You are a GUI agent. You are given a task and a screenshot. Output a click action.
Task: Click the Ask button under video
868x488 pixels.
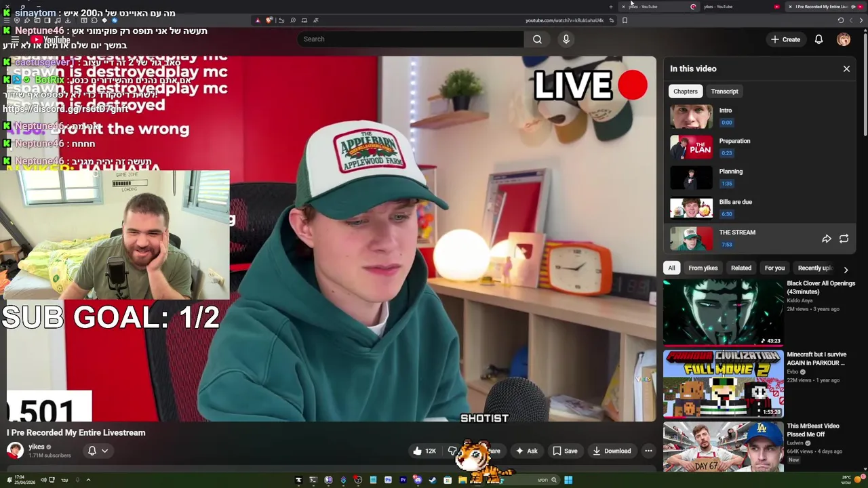[526, 451]
